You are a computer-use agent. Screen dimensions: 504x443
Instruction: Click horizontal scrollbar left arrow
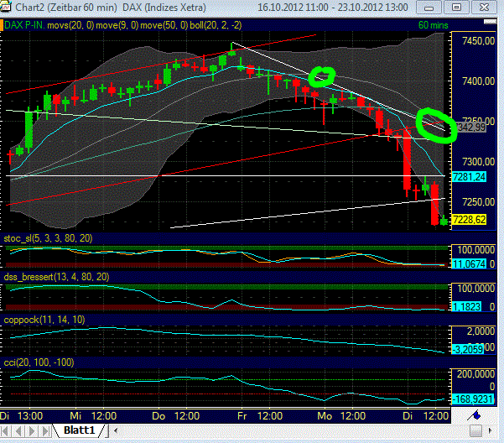click(x=116, y=430)
